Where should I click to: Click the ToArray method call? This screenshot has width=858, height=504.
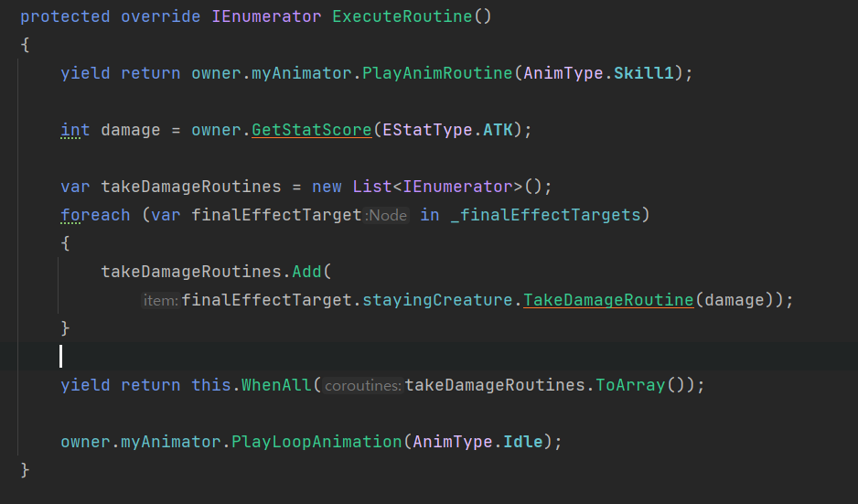630,385
